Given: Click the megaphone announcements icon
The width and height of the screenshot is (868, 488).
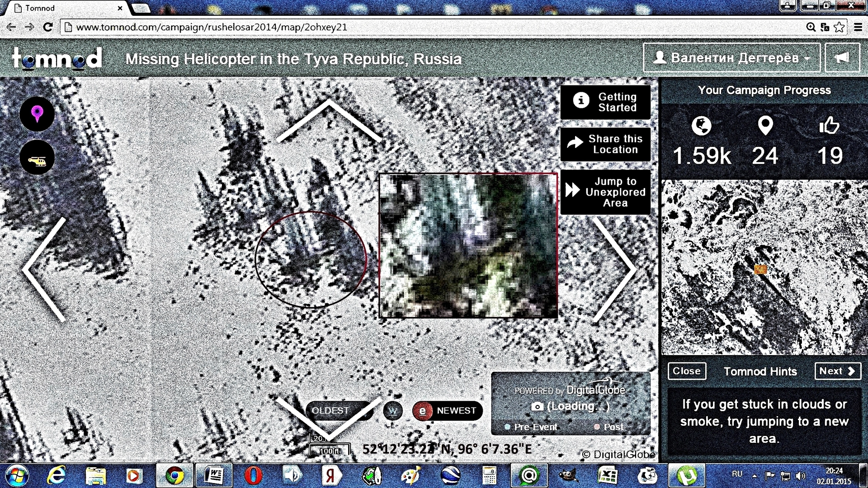Looking at the screenshot, I should coord(842,58).
